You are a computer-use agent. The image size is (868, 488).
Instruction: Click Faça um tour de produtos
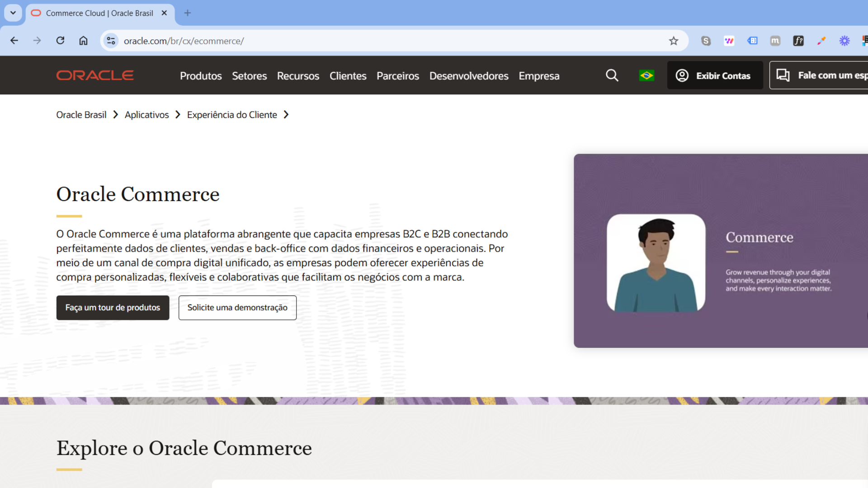[x=113, y=308]
